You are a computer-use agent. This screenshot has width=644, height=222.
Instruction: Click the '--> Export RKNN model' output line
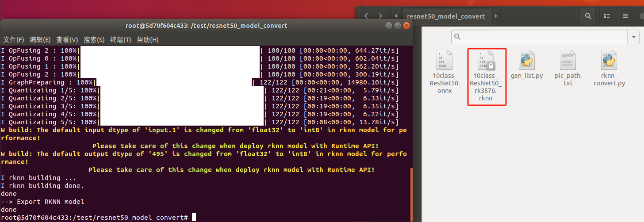(42, 202)
